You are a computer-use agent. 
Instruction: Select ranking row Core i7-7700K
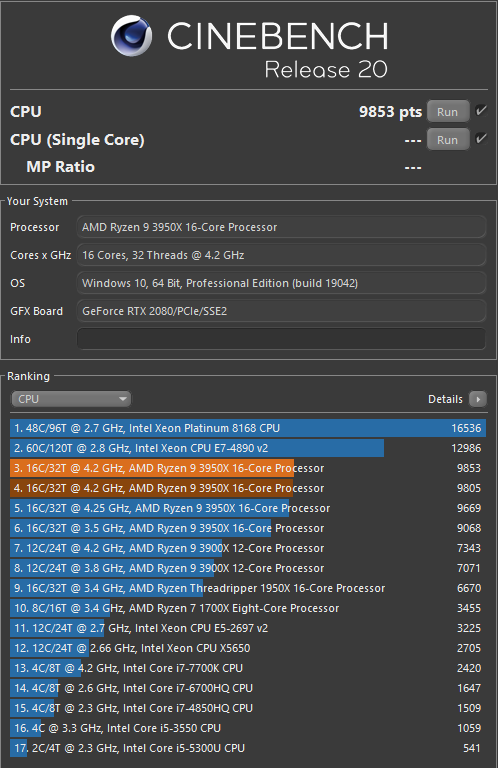tap(248, 668)
